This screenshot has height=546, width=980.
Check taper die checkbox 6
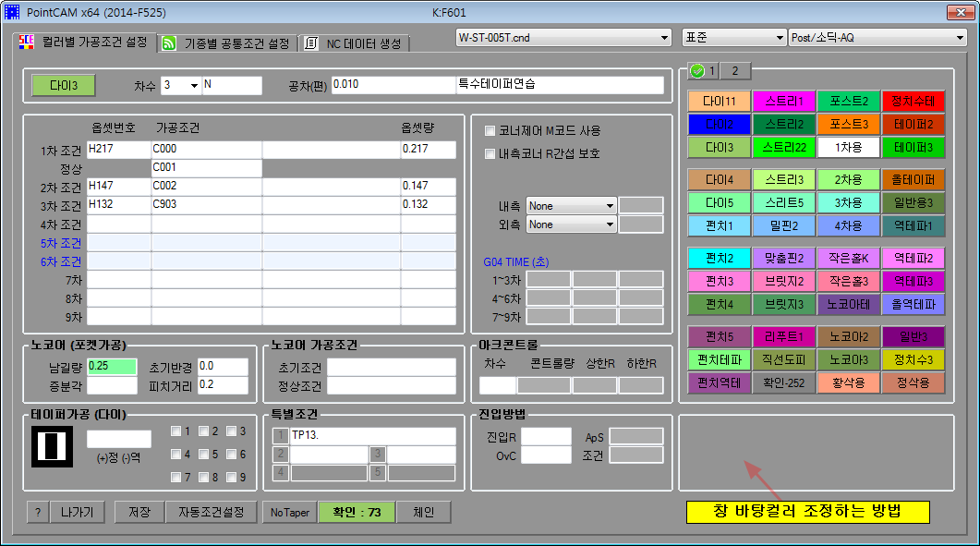tap(231, 454)
